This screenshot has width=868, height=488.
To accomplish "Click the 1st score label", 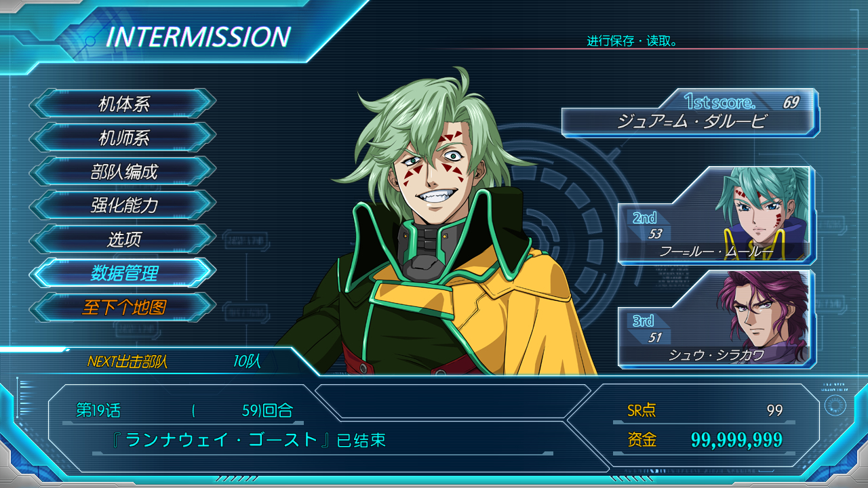I will tap(719, 102).
